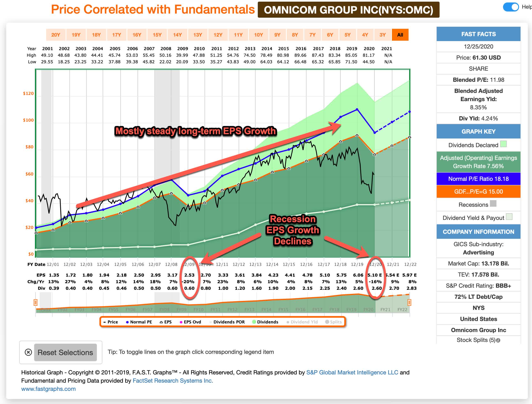Click the 12/22 FY Date axis label

coord(410,264)
